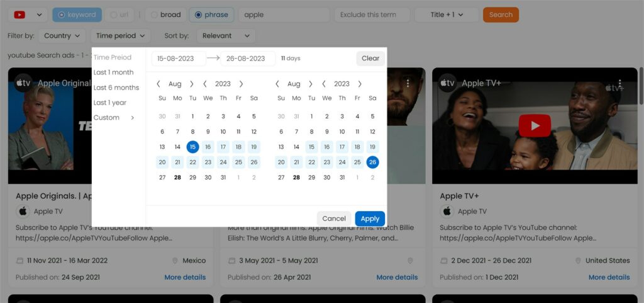Choose Last 6 months preset

(116, 88)
